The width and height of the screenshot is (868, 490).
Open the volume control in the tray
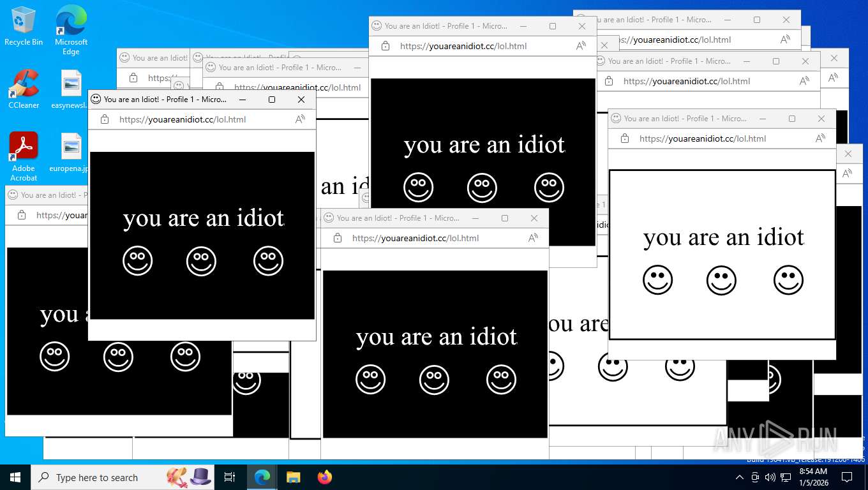[770, 477]
